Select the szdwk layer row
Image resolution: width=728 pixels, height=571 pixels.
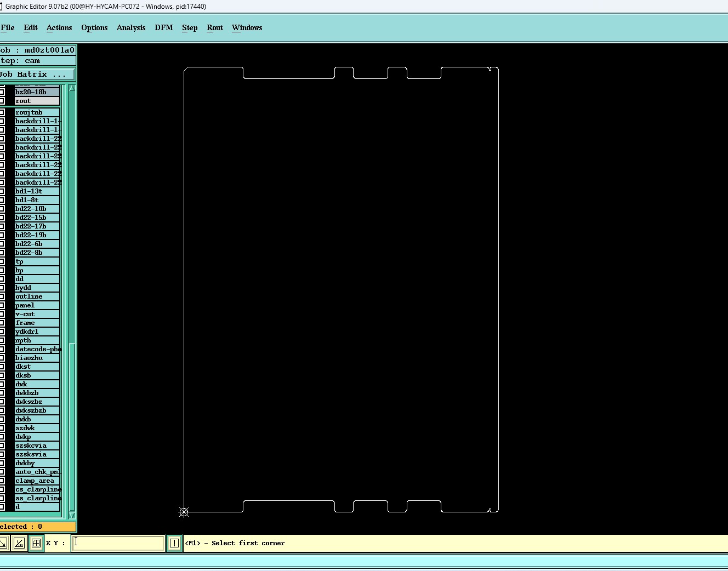point(37,428)
